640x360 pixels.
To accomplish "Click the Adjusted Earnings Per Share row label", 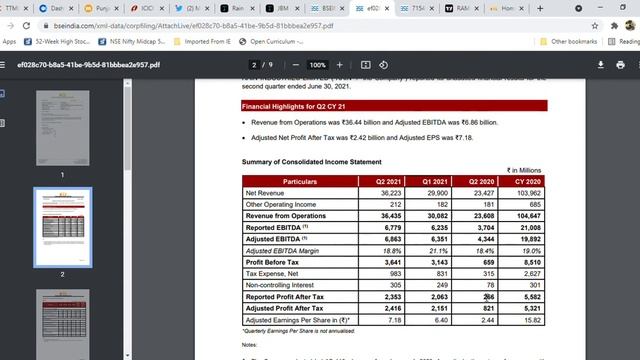I will pos(298,320).
